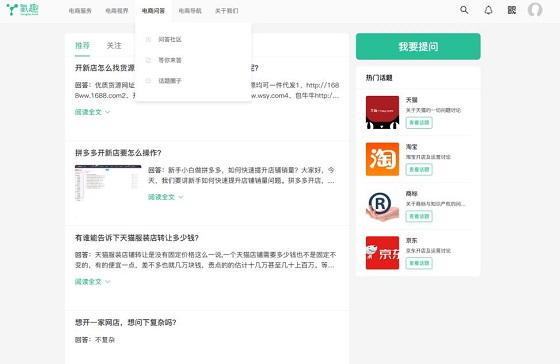
Task: Click the 天猫 topic image
Action: (382, 112)
